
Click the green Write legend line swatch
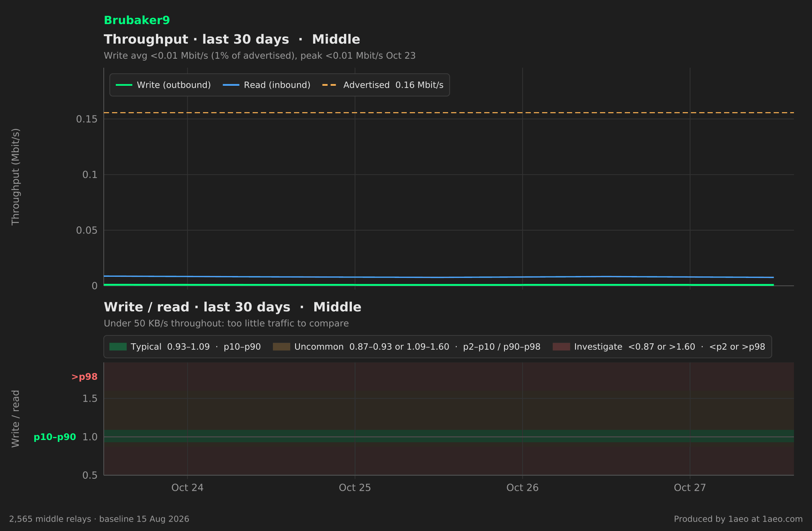point(124,85)
